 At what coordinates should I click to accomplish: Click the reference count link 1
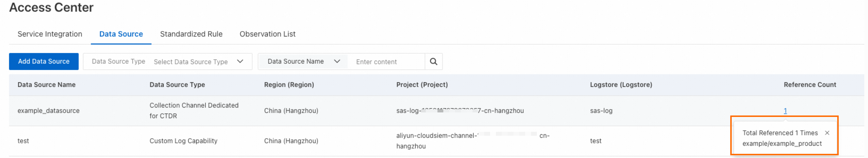[x=785, y=111]
